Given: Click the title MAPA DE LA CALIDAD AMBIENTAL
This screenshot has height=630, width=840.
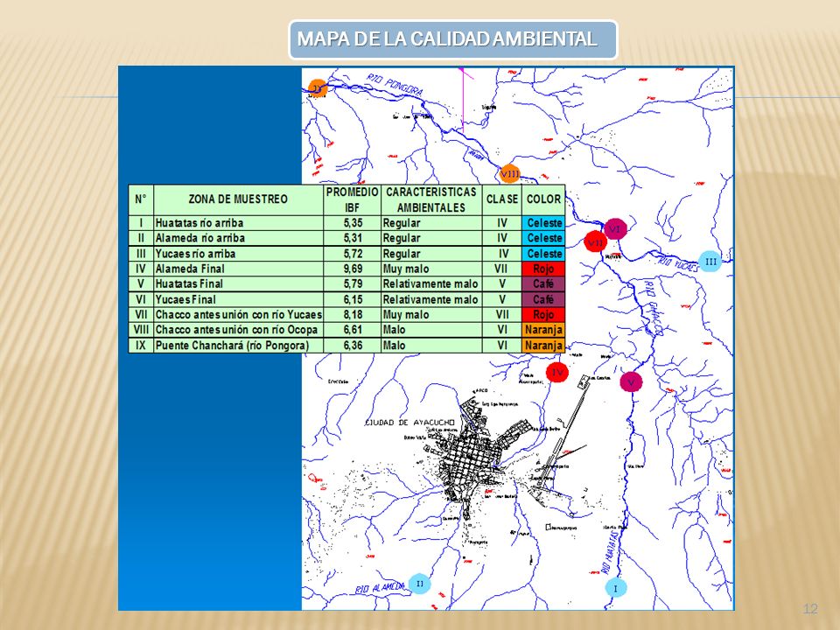Looking at the screenshot, I should (x=452, y=39).
